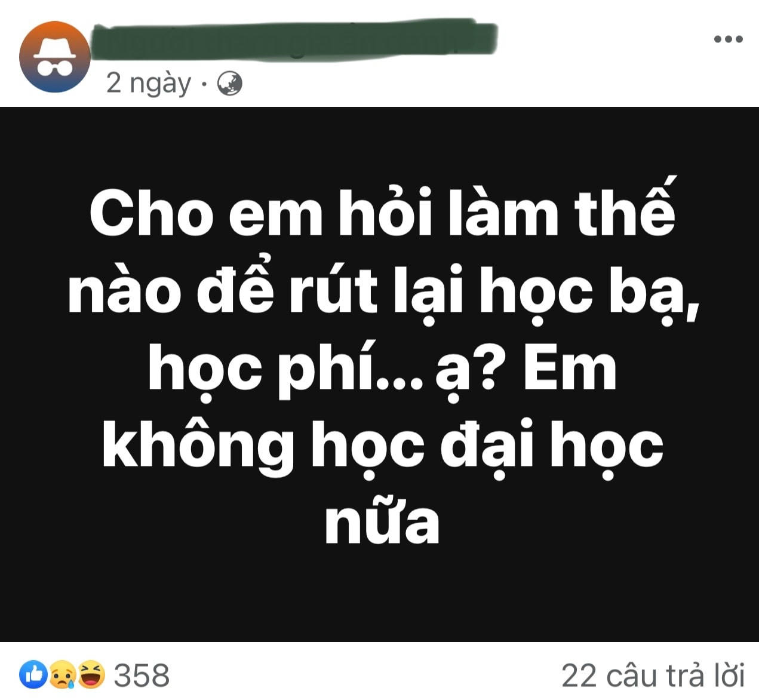
Task: Show privacy details via globe icon
Action: click(x=230, y=84)
